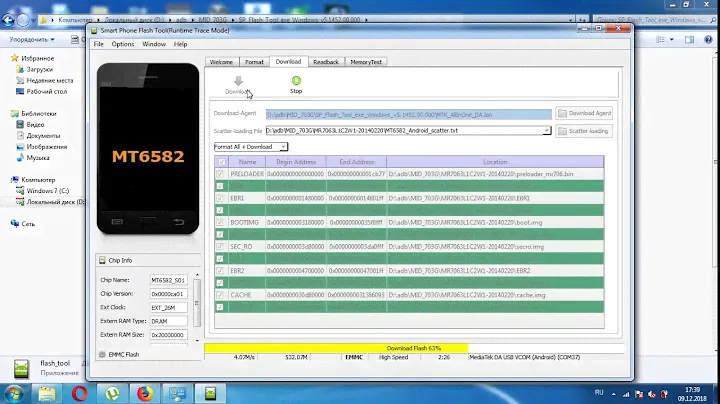Screen dimensions: 720x404
Task: Open Firefox from the taskbar
Action: pyautogui.click(x=142, y=393)
